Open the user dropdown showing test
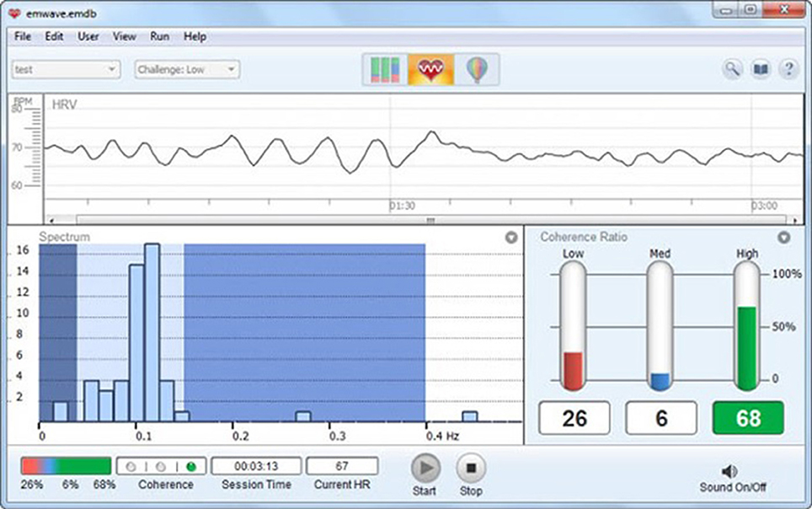 click(66, 69)
